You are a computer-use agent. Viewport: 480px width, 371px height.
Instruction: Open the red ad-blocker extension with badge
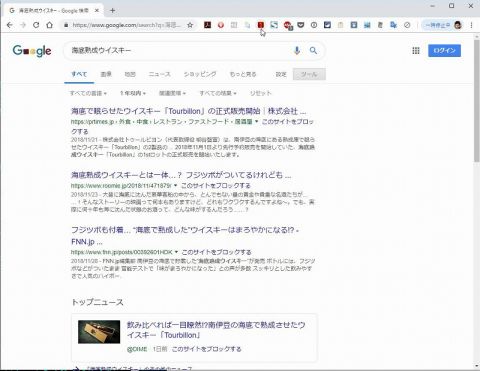(x=288, y=25)
